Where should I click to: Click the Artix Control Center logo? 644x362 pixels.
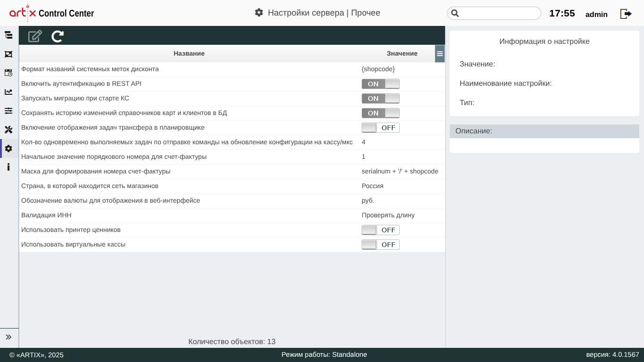click(52, 13)
